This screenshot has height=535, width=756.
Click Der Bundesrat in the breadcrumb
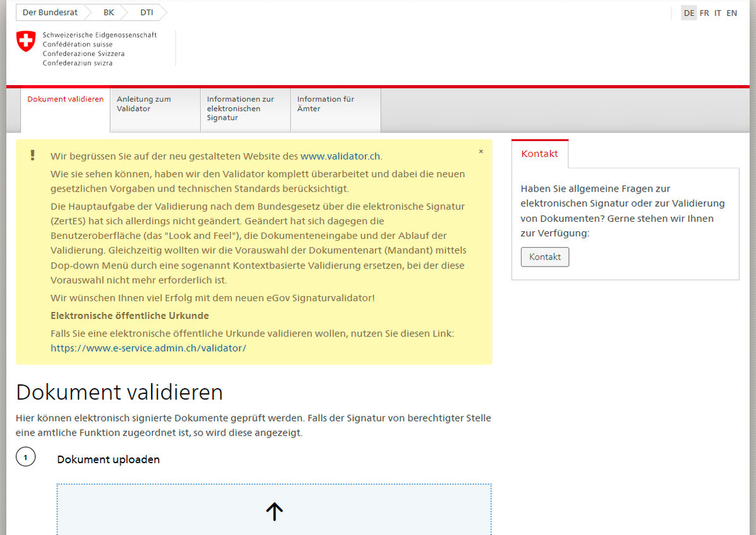click(50, 12)
